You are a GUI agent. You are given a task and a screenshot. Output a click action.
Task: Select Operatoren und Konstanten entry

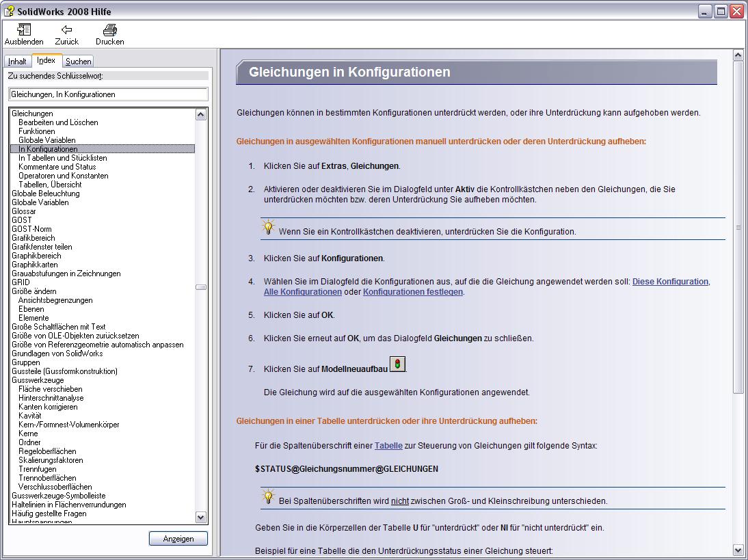(x=64, y=176)
